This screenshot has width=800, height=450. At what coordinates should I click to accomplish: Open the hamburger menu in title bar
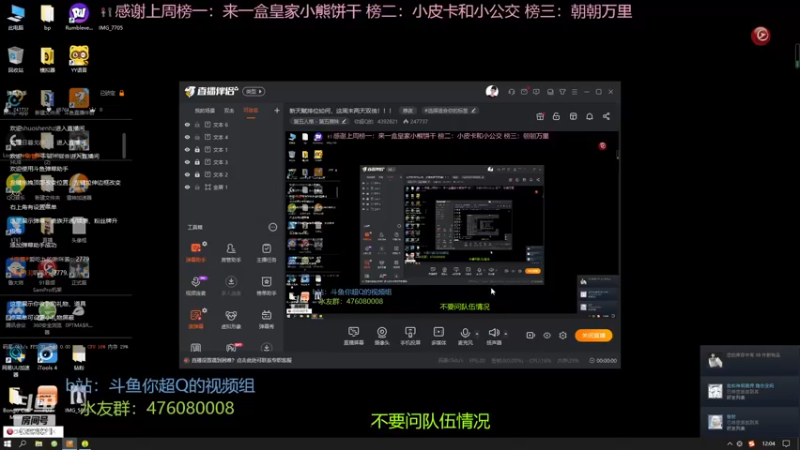(x=574, y=92)
